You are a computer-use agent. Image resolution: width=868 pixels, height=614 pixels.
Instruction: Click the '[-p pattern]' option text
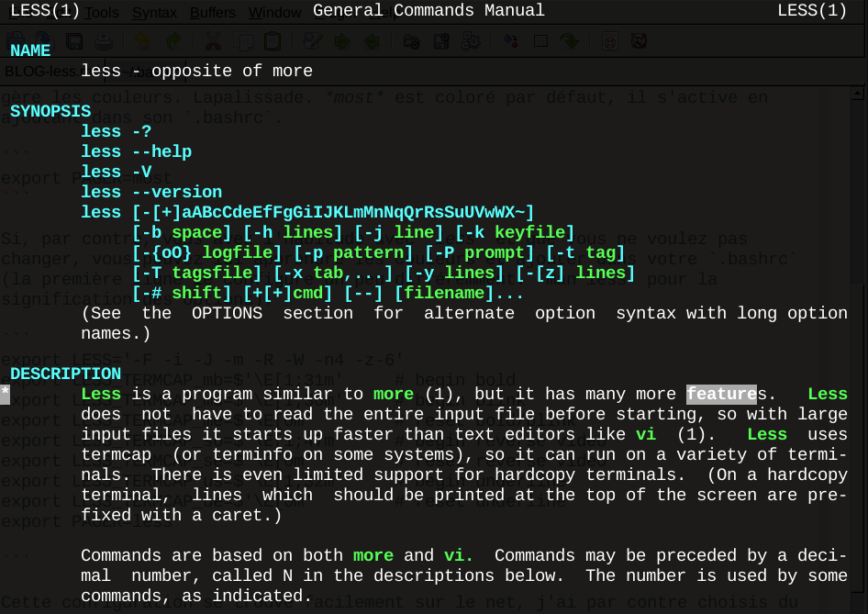[x=353, y=253]
